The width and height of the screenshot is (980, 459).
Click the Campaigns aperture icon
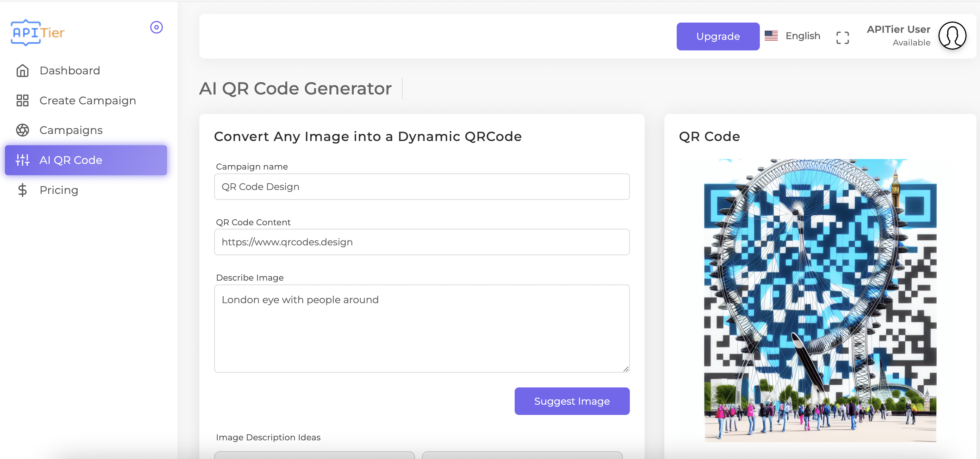(x=23, y=130)
